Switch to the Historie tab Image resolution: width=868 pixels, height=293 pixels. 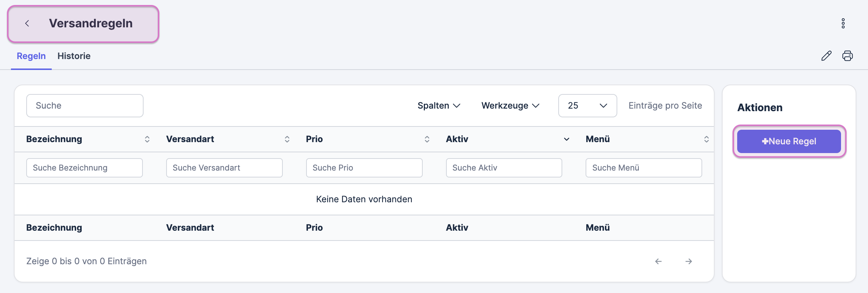(x=74, y=56)
